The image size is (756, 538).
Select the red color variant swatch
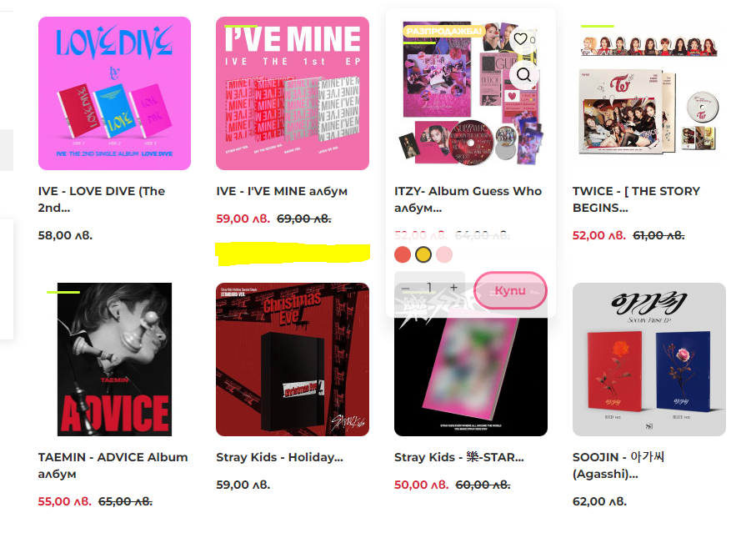403,254
